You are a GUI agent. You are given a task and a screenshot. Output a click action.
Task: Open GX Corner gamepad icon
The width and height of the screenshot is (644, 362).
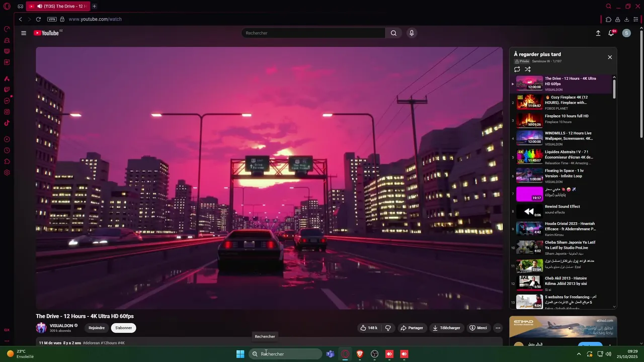pos(20,7)
